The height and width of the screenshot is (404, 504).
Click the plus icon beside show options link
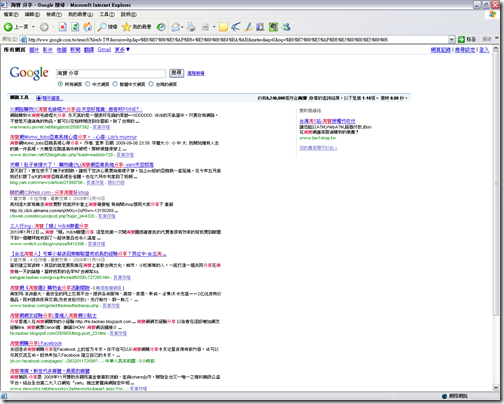pyautogui.click(x=39, y=98)
